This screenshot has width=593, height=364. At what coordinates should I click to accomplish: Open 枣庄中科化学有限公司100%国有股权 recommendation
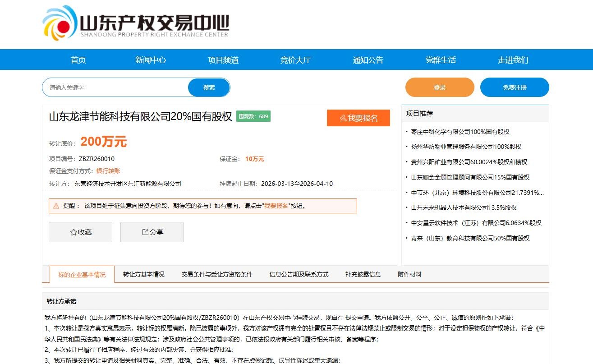point(460,132)
